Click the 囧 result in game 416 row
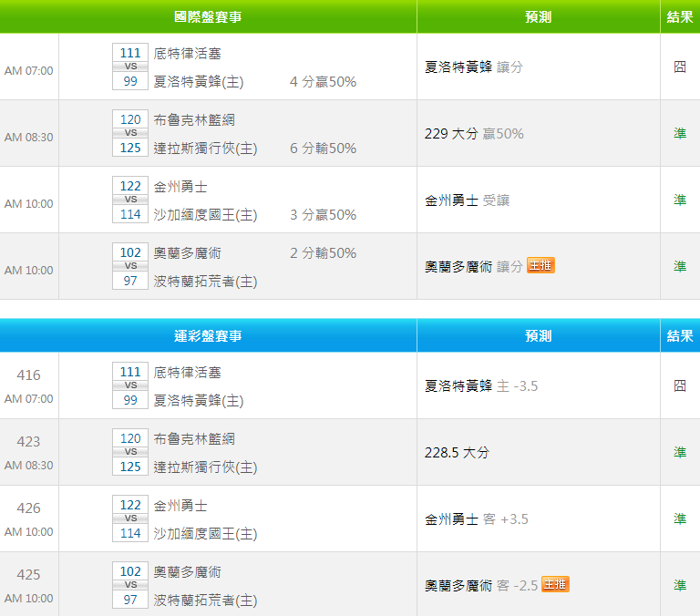The width and height of the screenshot is (700, 616). [x=680, y=385]
